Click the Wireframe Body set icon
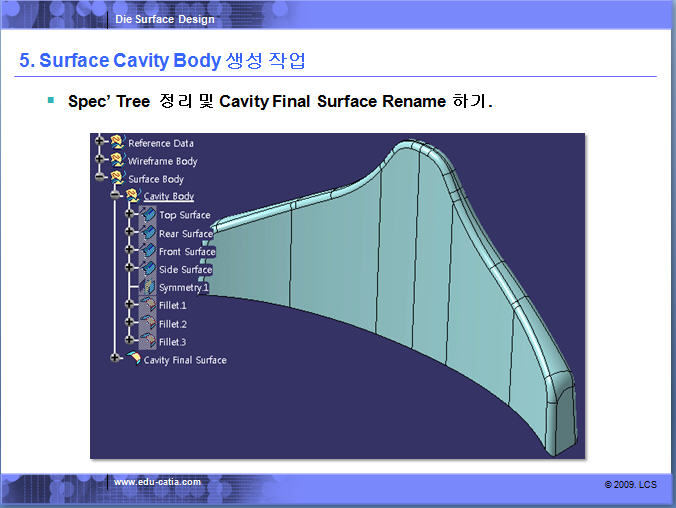This screenshot has width=676, height=508. pos(117,161)
